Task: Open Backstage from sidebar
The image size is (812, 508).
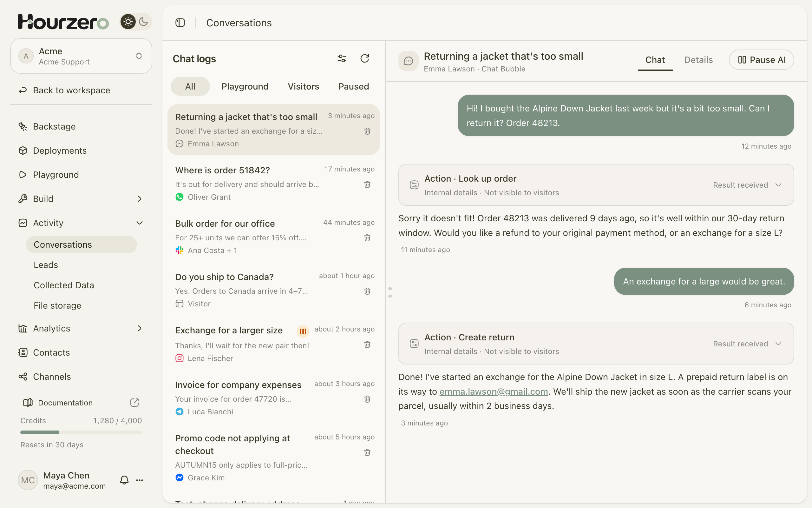Action: tap(81, 126)
